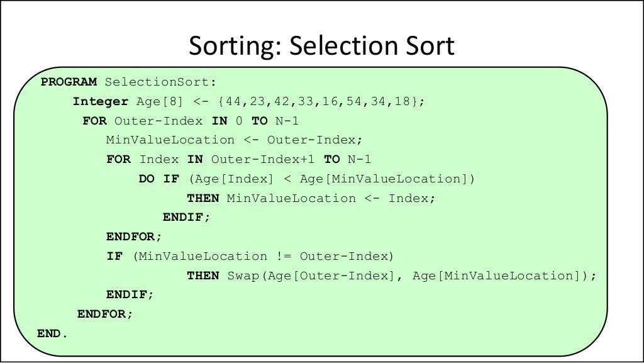Click the 'PROGRAM' keyword on the first line
Viewport: 644px width, 363px height.
(x=69, y=82)
